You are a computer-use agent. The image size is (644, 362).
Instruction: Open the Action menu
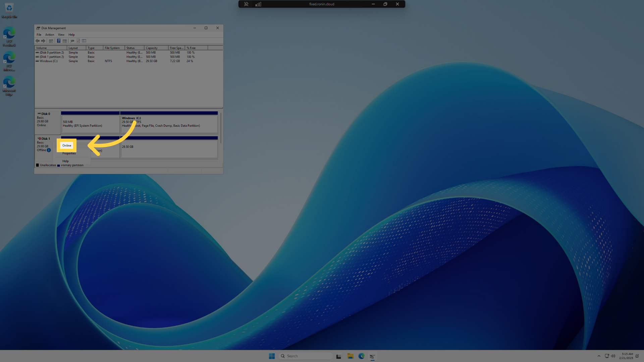(50, 35)
